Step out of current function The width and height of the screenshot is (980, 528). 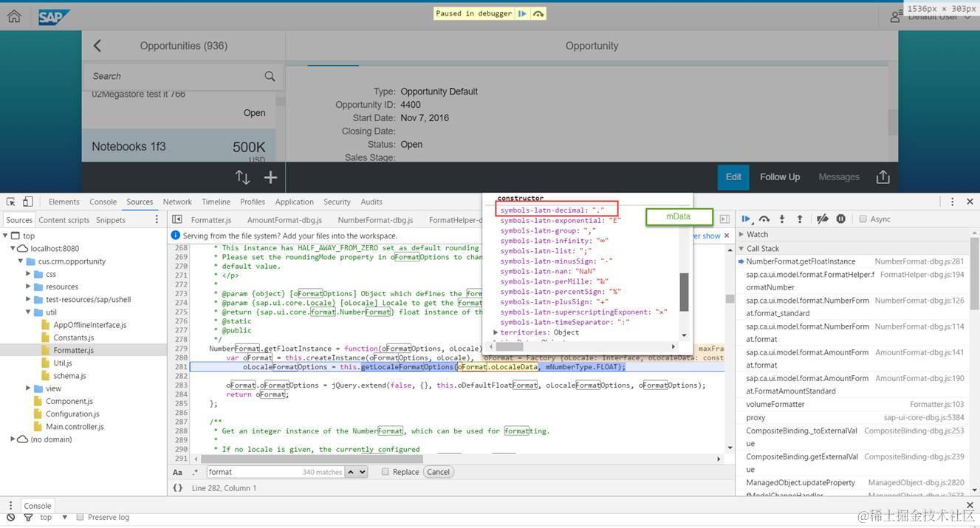(x=800, y=219)
